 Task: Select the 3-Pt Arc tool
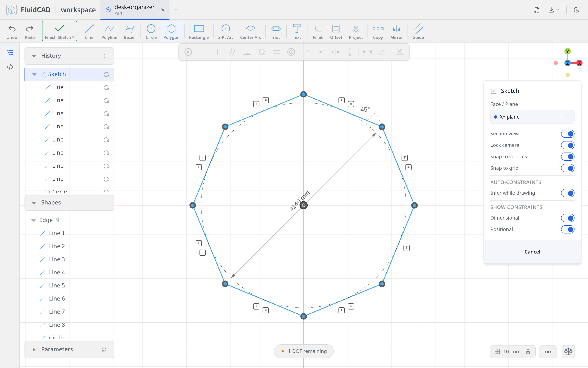point(226,32)
